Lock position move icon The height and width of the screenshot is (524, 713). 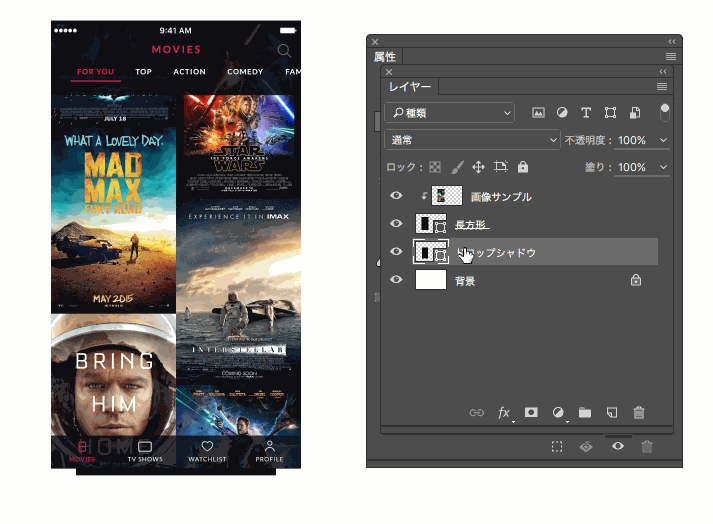pos(478,167)
